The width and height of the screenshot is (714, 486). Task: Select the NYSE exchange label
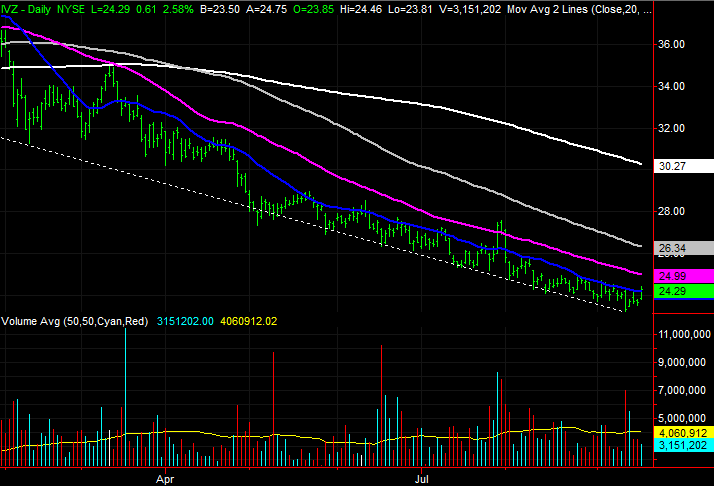coord(71,9)
